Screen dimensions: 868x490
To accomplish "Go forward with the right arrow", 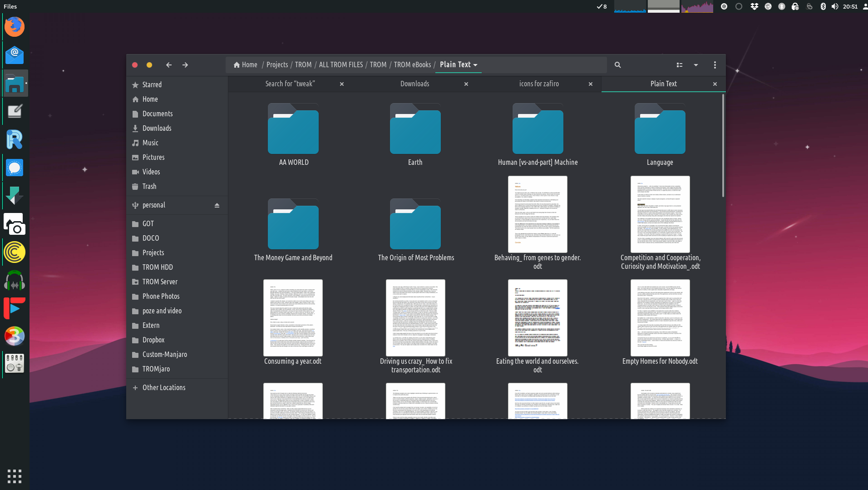I will pyautogui.click(x=185, y=65).
